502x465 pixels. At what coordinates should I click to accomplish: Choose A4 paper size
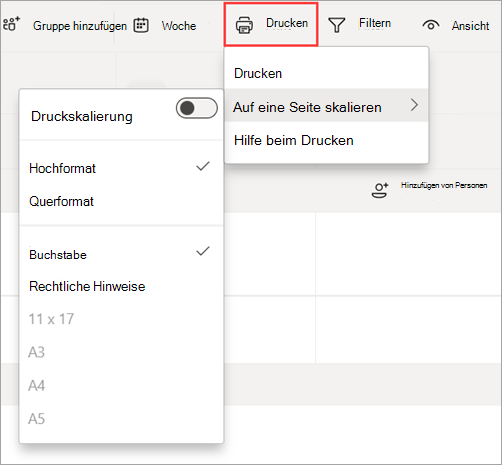[x=121, y=385]
